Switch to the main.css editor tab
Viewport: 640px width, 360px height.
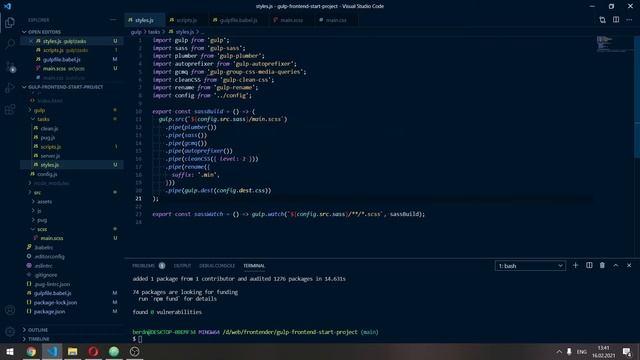pyautogui.click(x=336, y=20)
